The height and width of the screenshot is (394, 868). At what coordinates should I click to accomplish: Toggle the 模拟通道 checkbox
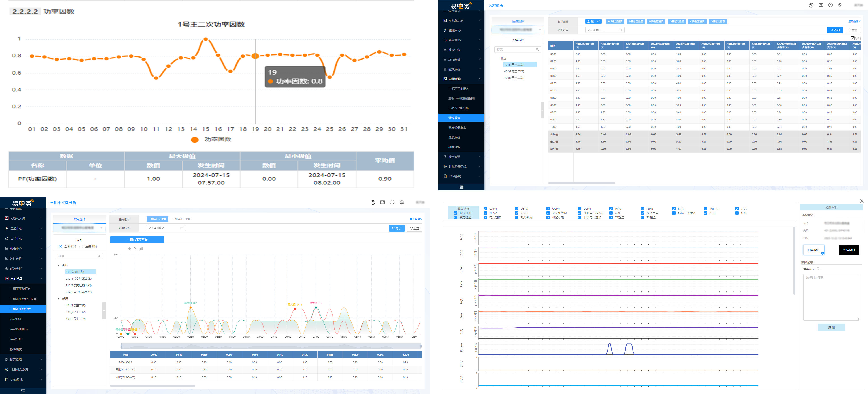coord(456,213)
